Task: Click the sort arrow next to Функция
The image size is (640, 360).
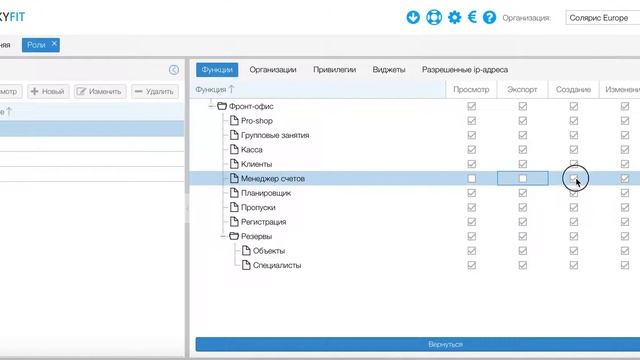Action: tap(231, 89)
